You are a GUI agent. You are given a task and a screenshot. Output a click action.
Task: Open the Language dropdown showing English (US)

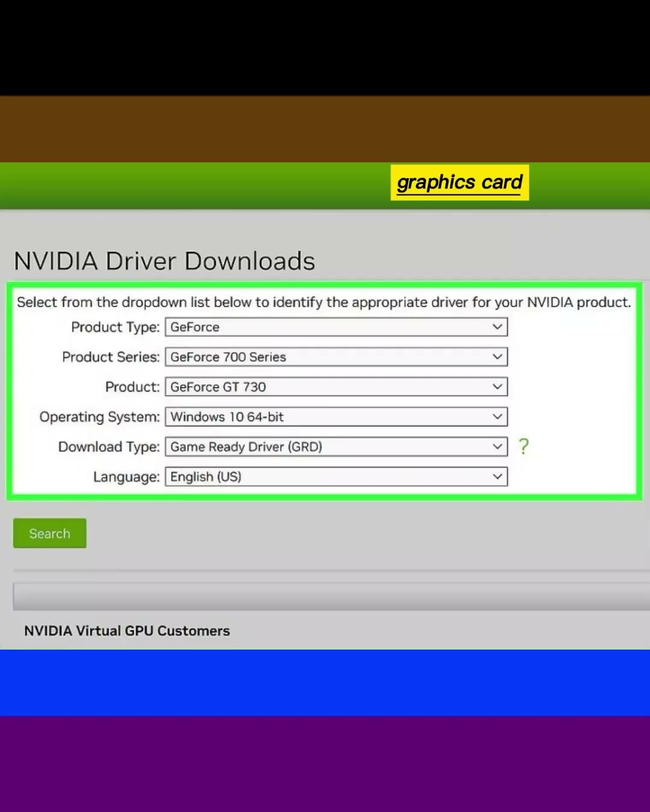click(336, 477)
